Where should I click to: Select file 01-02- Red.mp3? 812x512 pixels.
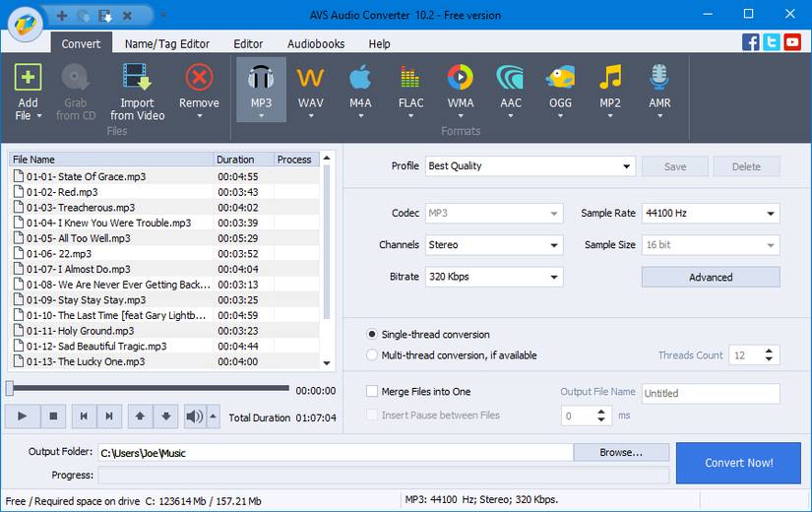click(x=163, y=192)
